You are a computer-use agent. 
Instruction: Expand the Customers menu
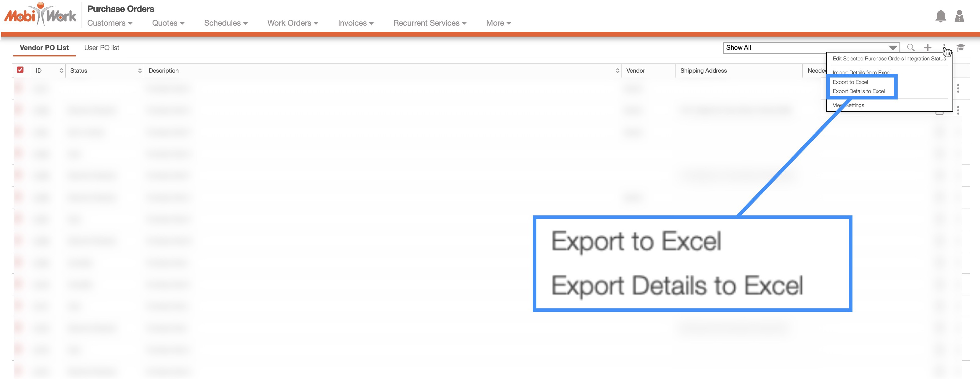(x=110, y=23)
